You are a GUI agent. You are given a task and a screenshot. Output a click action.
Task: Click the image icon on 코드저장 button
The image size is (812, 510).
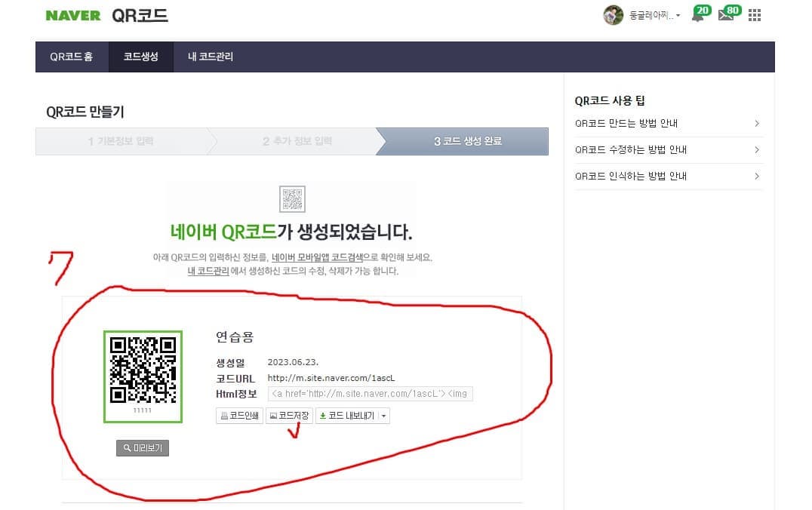coord(273,414)
